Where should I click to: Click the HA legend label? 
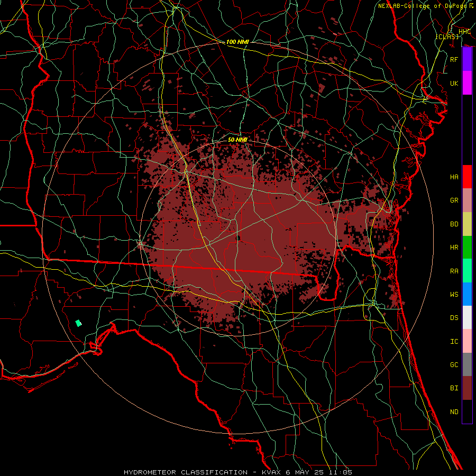coord(454,177)
